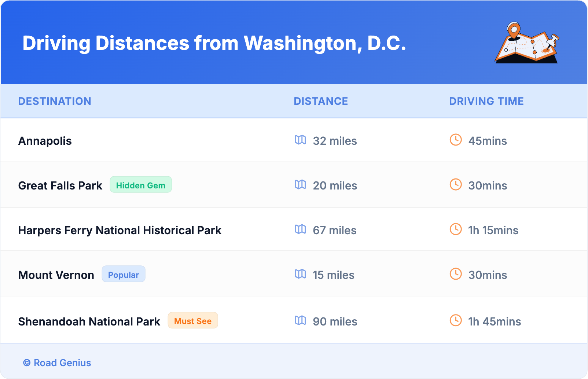The image size is (588, 379).
Task: Click the clock icon beside 45mins
Action: point(456,140)
